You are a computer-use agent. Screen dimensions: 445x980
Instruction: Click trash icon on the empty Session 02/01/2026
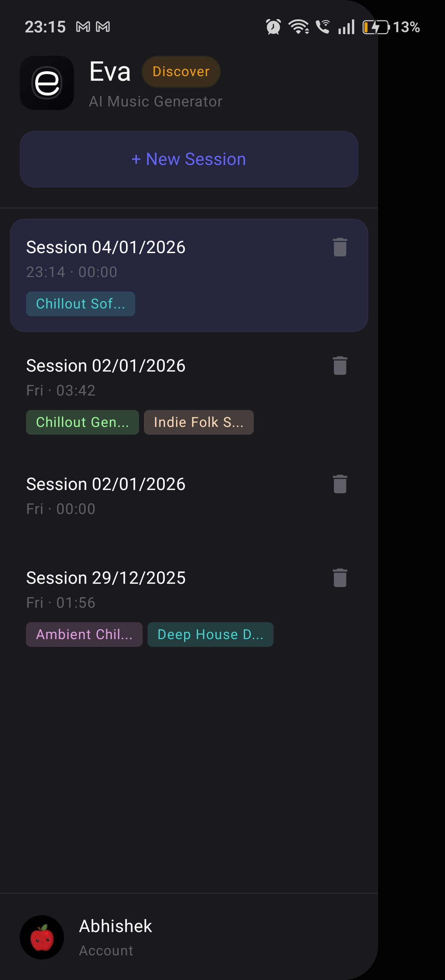[339, 484]
